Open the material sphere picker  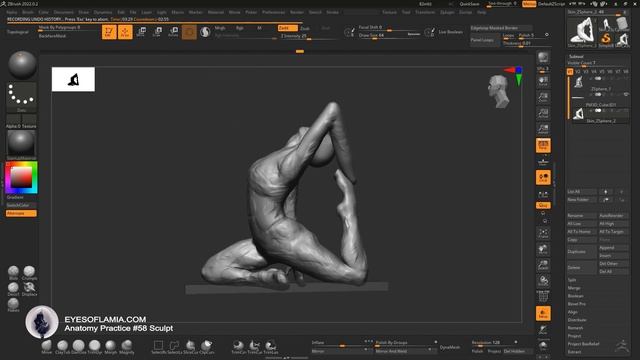click(x=21, y=144)
